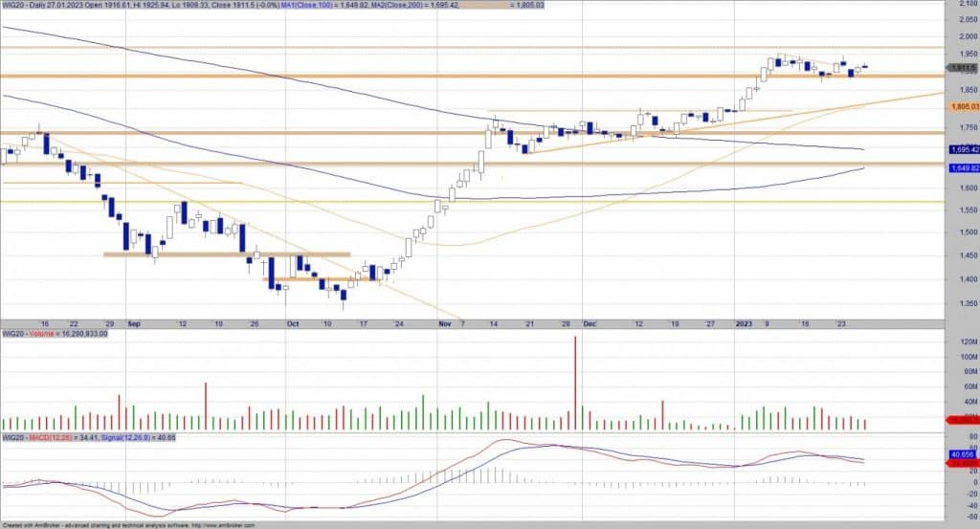980x529 pixels.
Task: Click the blue 40.656 MACD value label
Action: click(x=962, y=453)
